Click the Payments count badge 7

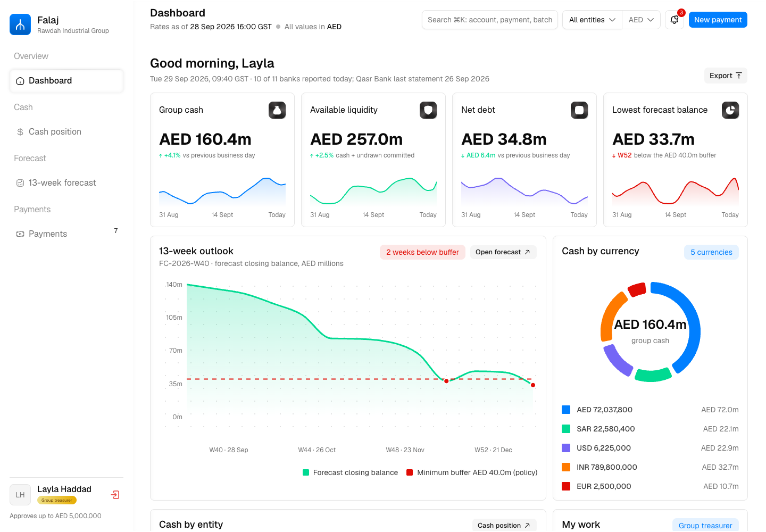[116, 230]
